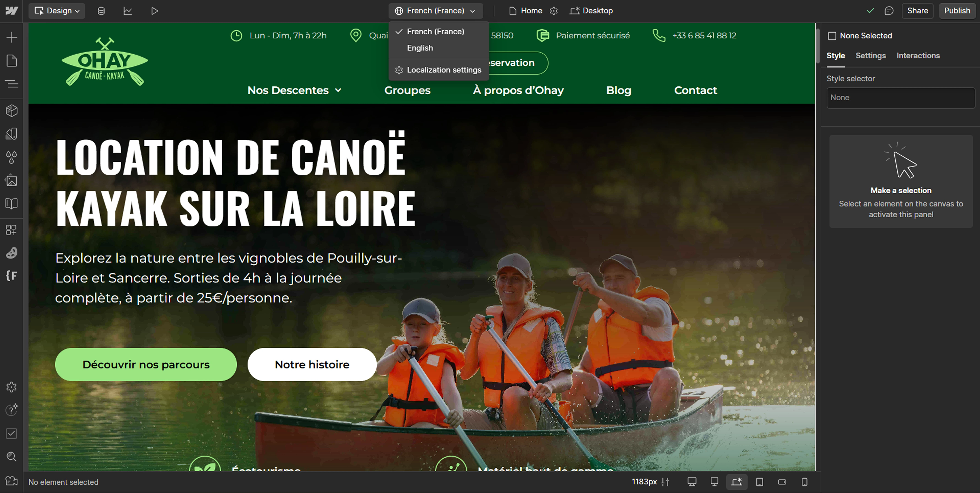980x493 pixels.
Task: Open the Insights chart icon
Action: [128, 11]
